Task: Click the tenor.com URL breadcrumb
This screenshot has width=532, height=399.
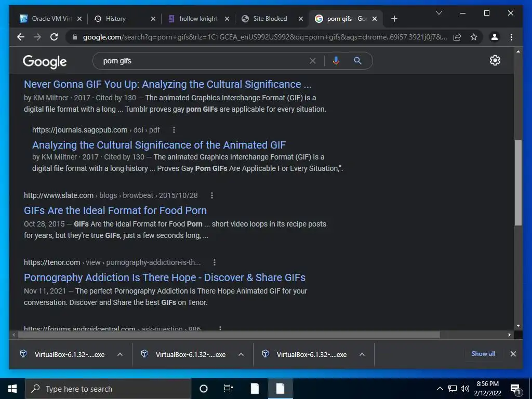Action: coord(112,262)
